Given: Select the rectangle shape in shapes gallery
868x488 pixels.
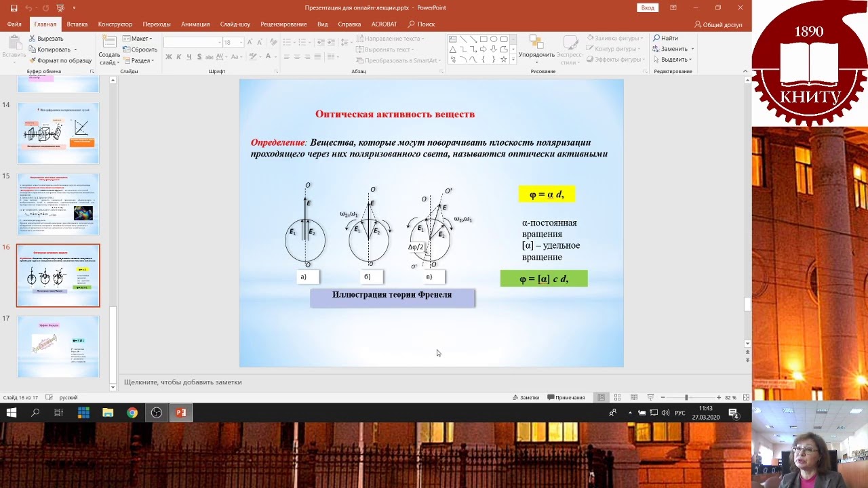Looking at the screenshot, I should 484,39.
